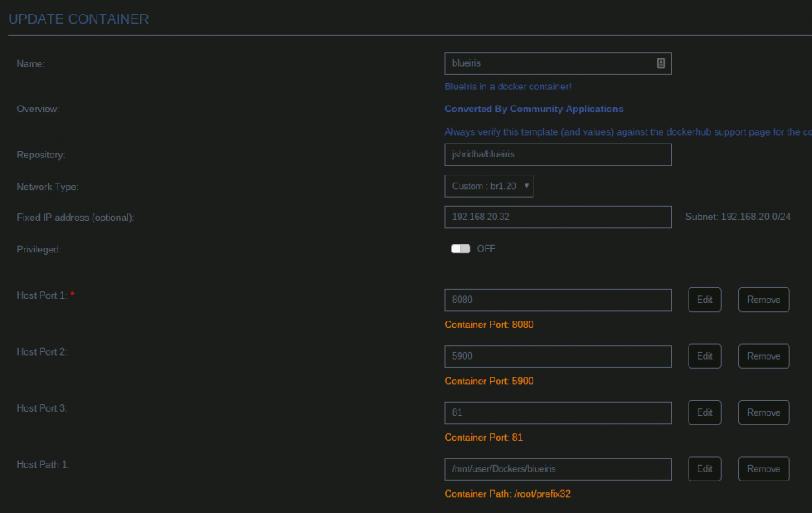This screenshot has width=812, height=513.
Task: Click the 'Network Type:' label
Action: coord(48,187)
